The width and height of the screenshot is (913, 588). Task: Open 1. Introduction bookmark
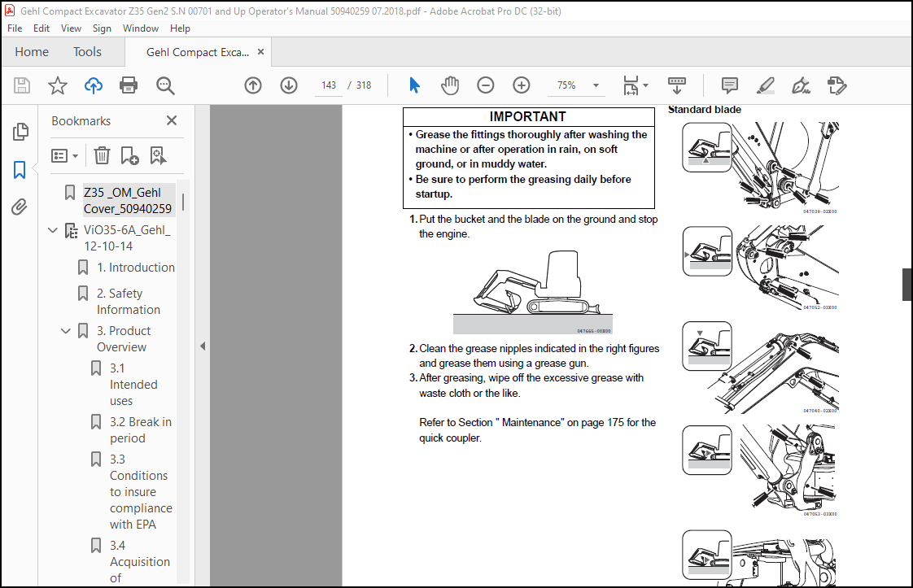136,268
